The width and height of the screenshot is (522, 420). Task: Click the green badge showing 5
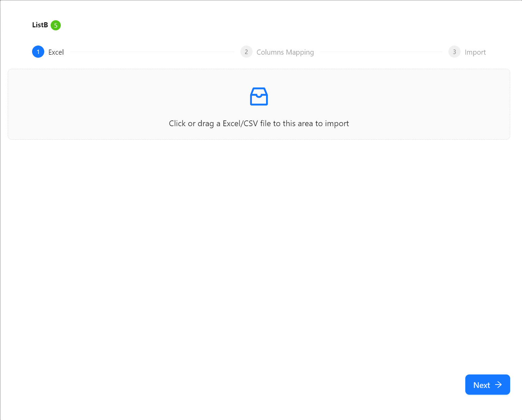[x=56, y=25]
